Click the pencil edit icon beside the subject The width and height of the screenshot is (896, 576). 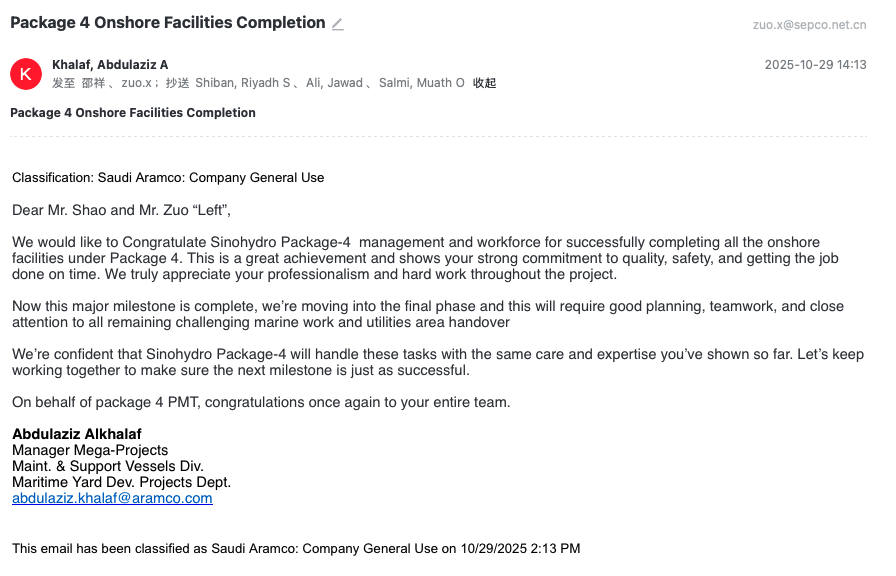click(x=338, y=24)
